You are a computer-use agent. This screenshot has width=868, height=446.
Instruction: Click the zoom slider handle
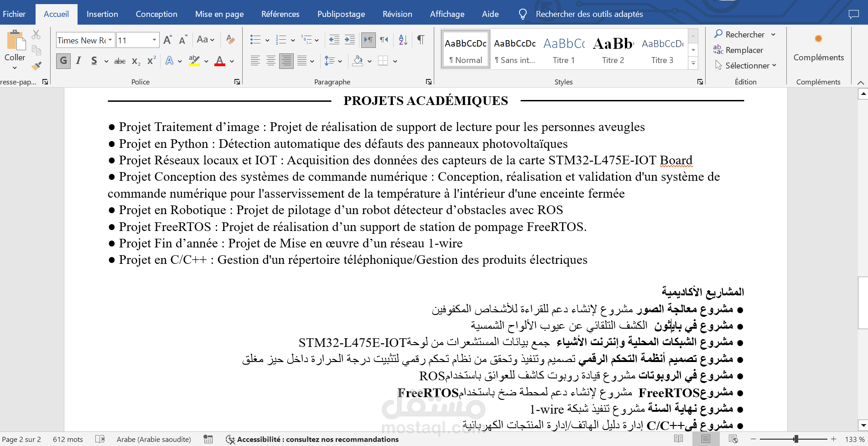796,439
